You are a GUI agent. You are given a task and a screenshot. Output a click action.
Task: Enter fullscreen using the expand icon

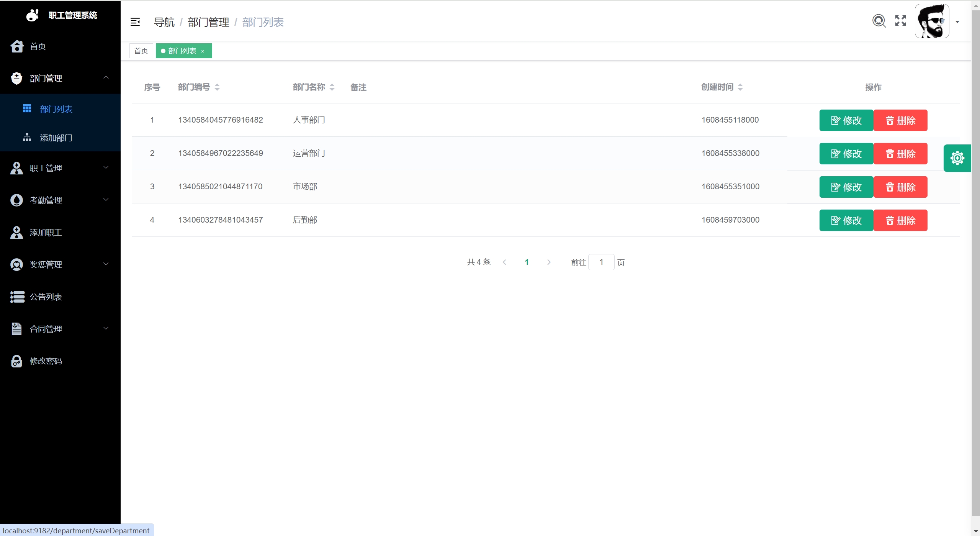point(900,21)
